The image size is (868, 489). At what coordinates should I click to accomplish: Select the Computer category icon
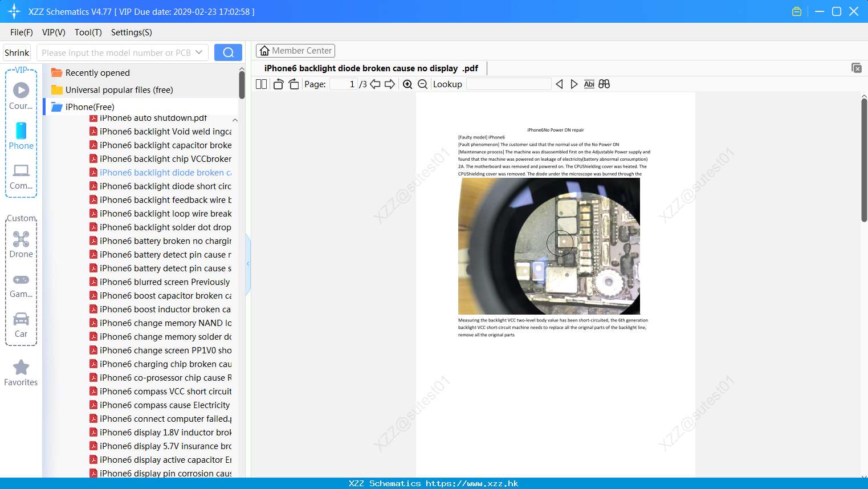pyautogui.click(x=21, y=176)
